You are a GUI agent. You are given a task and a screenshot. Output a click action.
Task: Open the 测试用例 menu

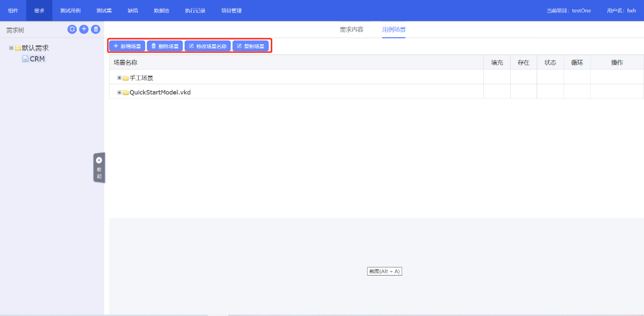[70, 11]
